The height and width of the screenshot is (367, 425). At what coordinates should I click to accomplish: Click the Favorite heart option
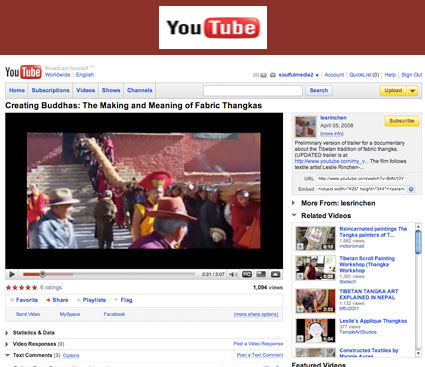(24, 300)
